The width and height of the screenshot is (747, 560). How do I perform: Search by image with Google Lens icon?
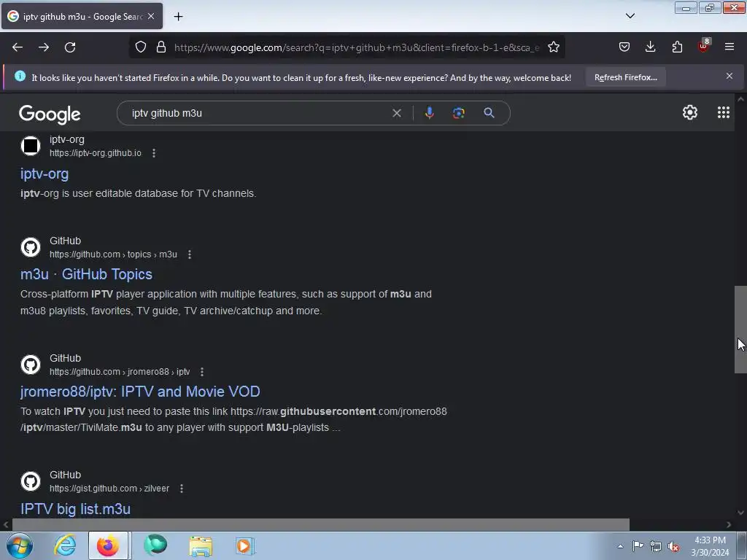[x=458, y=113]
